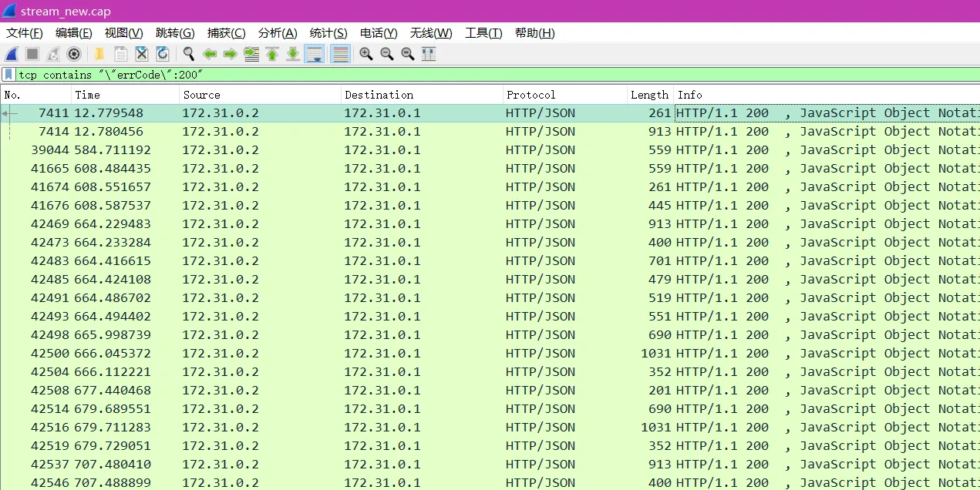The height and width of the screenshot is (490, 980).
Task: Open capture options gear icon
Action: 74,54
